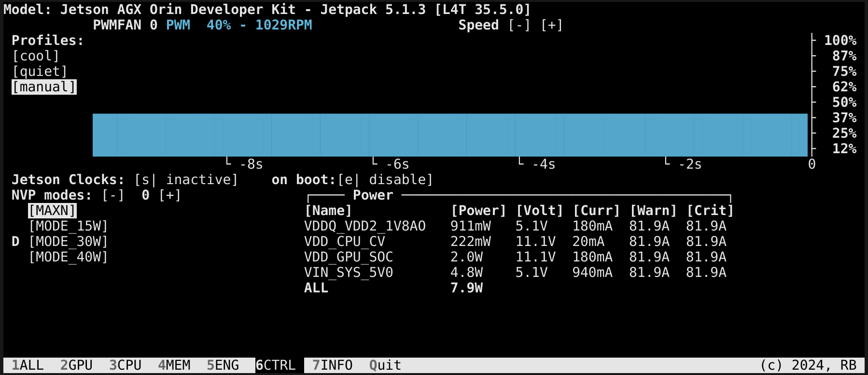Click the 20mA current value
The image size is (868, 375).
588,242
